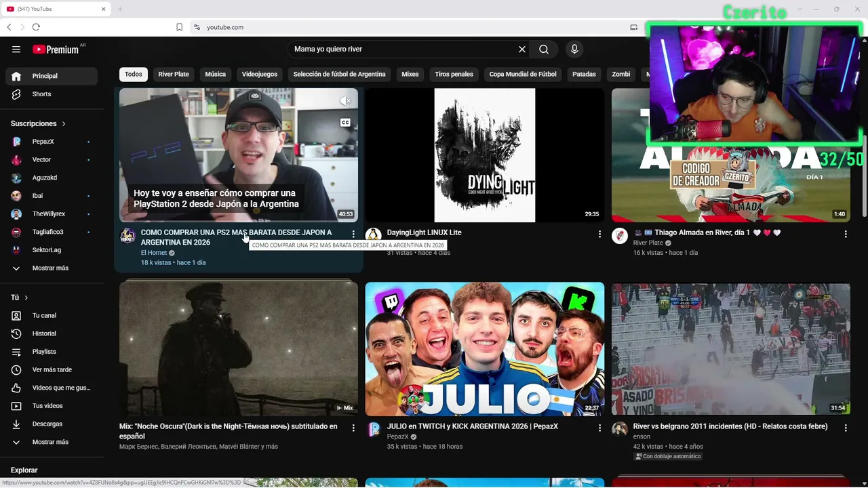The width and height of the screenshot is (868, 488).
Task: Select the Selección de fútbol de Argentina chip
Action: pos(339,75)
